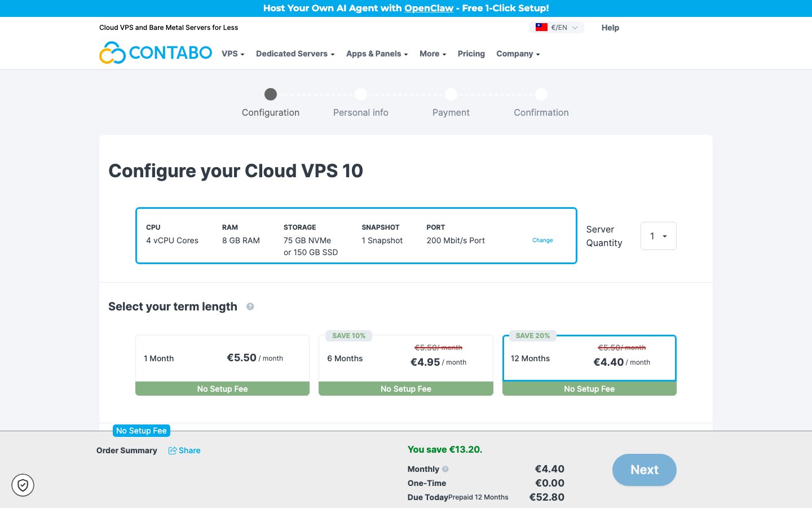The image size is (812, 508).
Task: Open the €/EN currency language selector
Action: click(x=557, y=27)
